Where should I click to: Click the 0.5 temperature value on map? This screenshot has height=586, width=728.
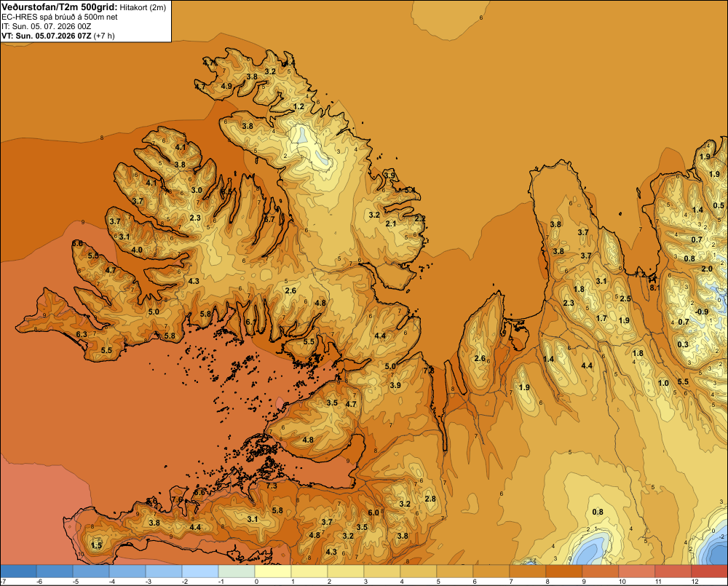(x=719, y=206)
